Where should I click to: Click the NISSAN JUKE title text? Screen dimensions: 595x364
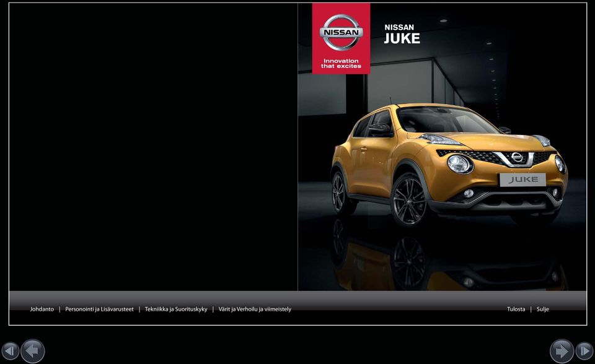(x=402, y=34)
